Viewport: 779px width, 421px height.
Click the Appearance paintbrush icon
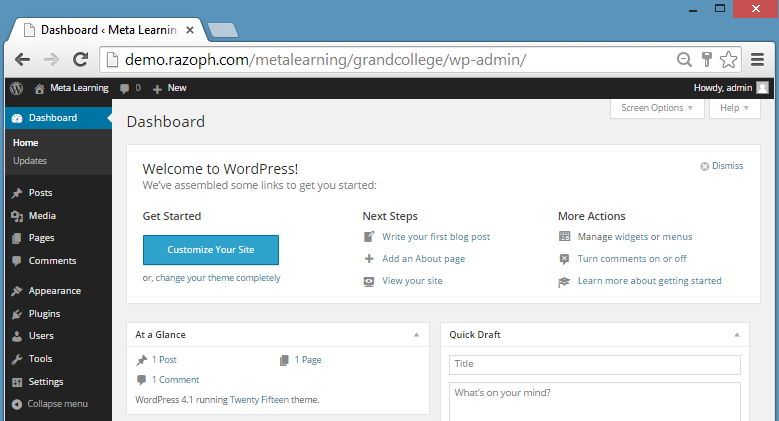pyautogui.click(x=17, y=291)
